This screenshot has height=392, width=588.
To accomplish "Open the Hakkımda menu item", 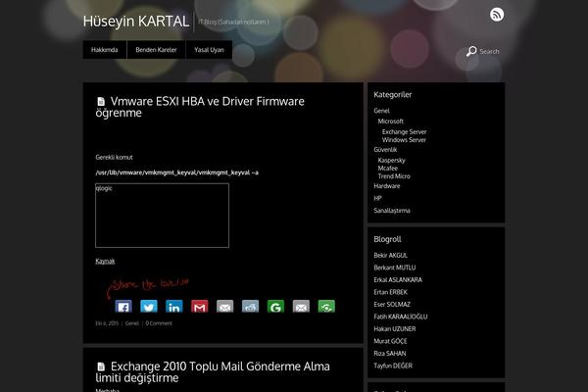I will [x=105, y=50].
